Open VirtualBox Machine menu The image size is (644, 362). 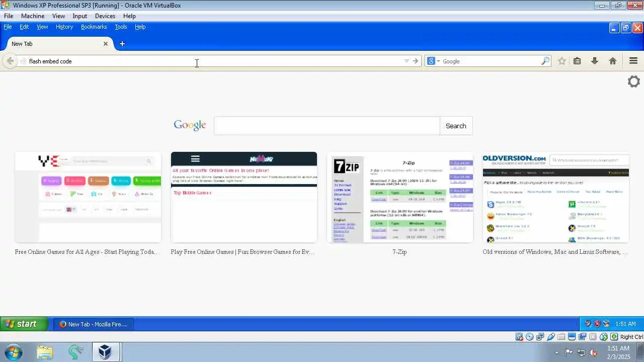tap(33, 16)
